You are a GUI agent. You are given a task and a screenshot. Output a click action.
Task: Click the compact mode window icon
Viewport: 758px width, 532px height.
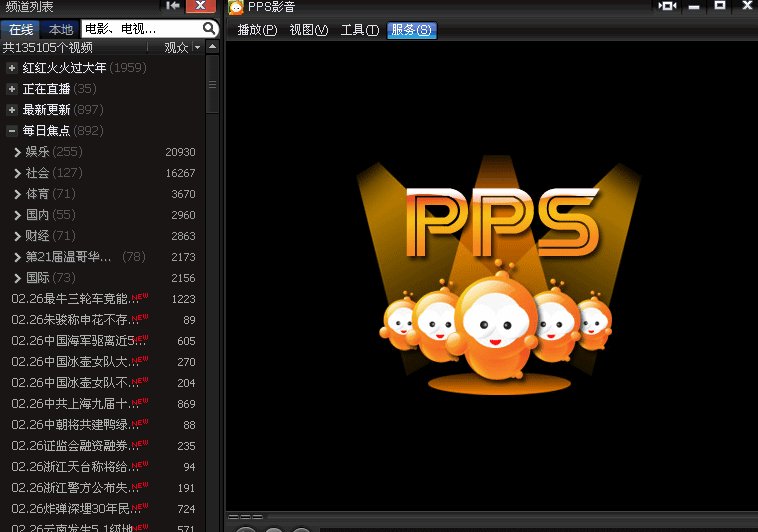tap(668, 6)
